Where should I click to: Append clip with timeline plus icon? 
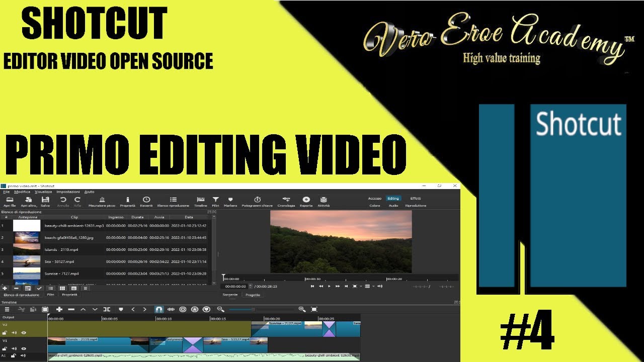pyautogui.click(x=59, y=309)
